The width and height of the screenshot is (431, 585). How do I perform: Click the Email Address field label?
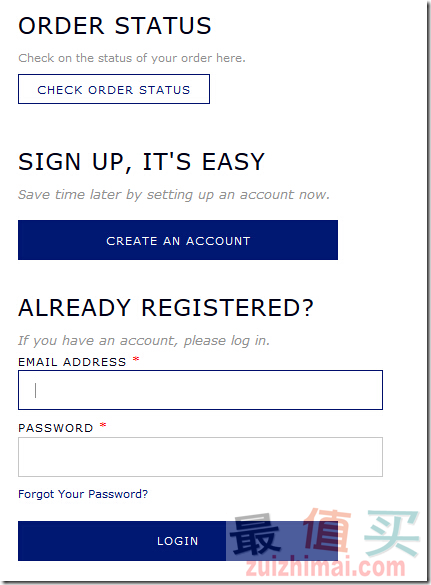(72, 362)
